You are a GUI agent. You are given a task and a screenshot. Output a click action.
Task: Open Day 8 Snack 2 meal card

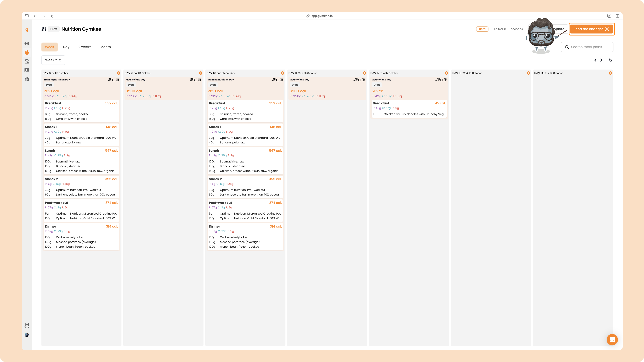point(81,187)
